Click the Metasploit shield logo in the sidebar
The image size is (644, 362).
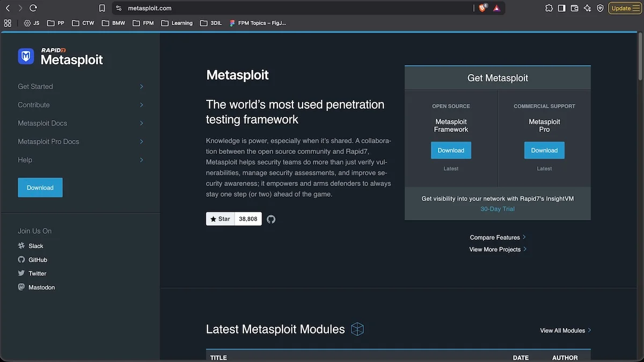click(26, 56)
